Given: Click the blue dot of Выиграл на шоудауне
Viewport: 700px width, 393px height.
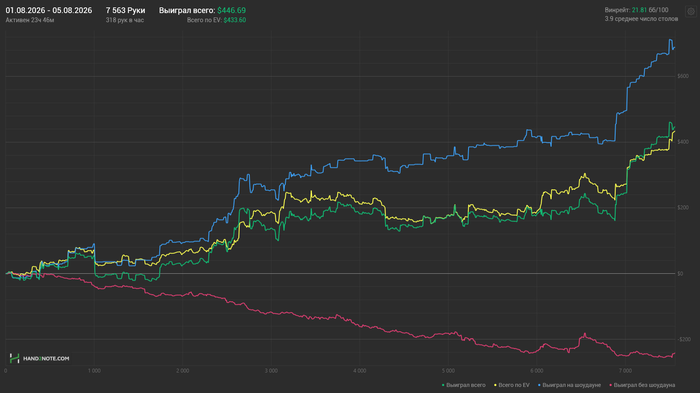Looking at the screenshot, I should click(539, 385).
